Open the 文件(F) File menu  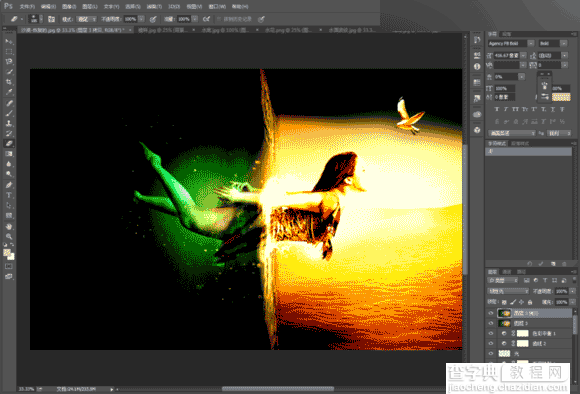[x=27, y=7]
